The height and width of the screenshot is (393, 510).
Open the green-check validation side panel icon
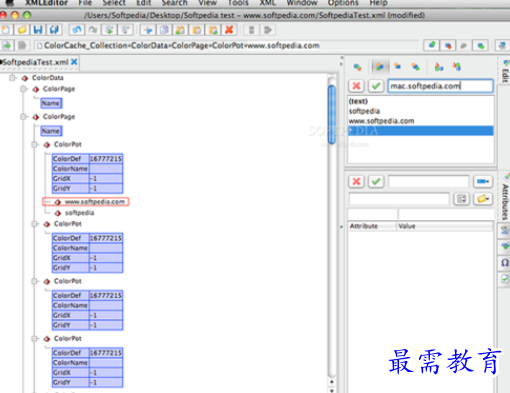(504, 278)
